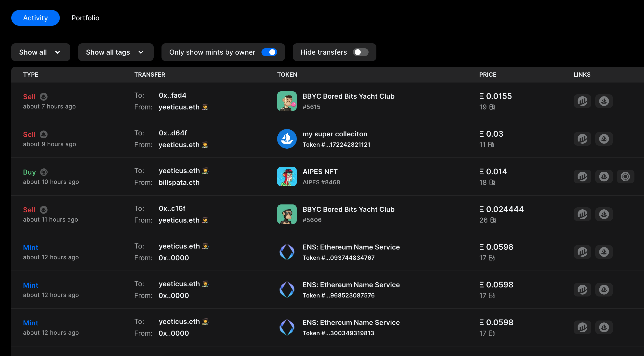
Task: Open OpenSea link for AIPES #8468 row
Action: point(604,177)
